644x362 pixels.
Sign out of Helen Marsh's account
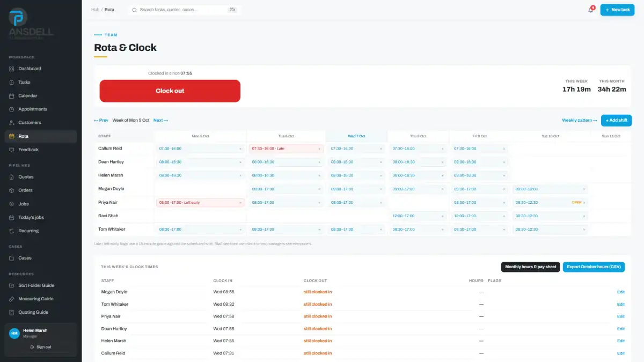[x=41, y=347]
